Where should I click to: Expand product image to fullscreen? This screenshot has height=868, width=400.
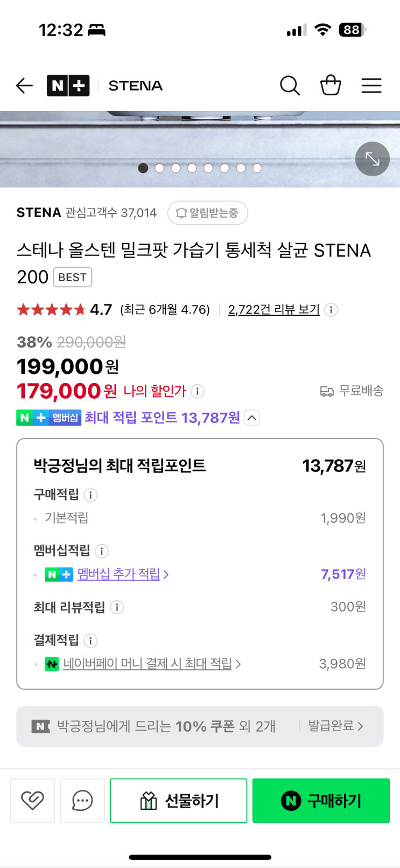click(x=373, y=159)
